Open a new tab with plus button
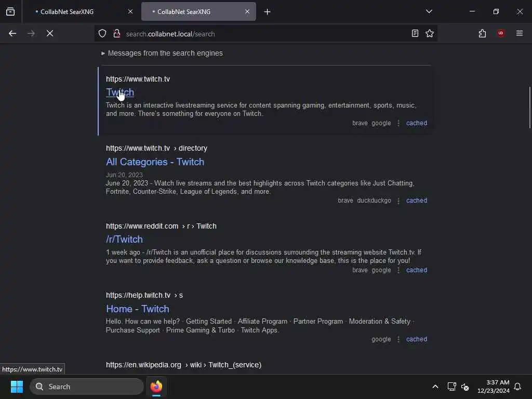The image size is (532, 399). point(268,12)
